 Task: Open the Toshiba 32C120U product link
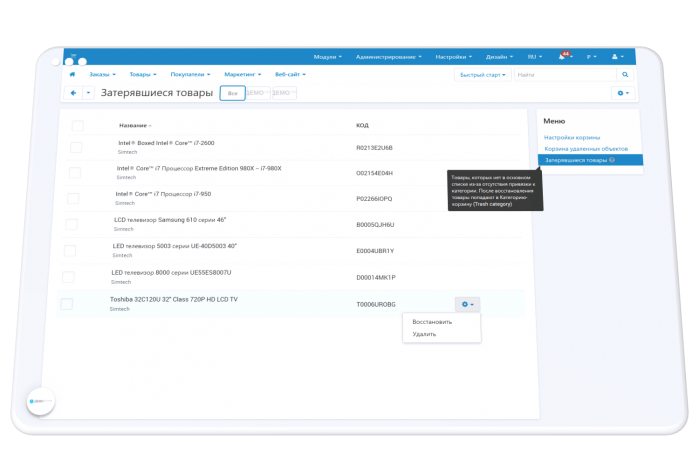[174, 299]
